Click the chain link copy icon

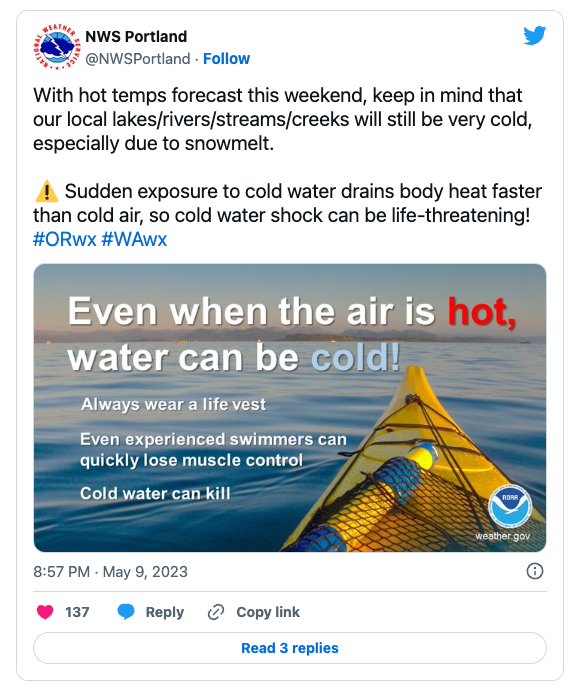tap(216, 612)
